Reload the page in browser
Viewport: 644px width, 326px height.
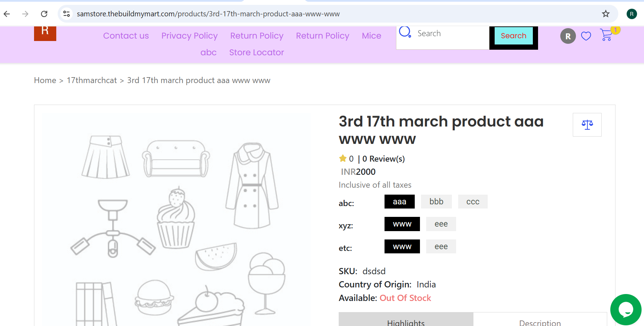[44, 14]
